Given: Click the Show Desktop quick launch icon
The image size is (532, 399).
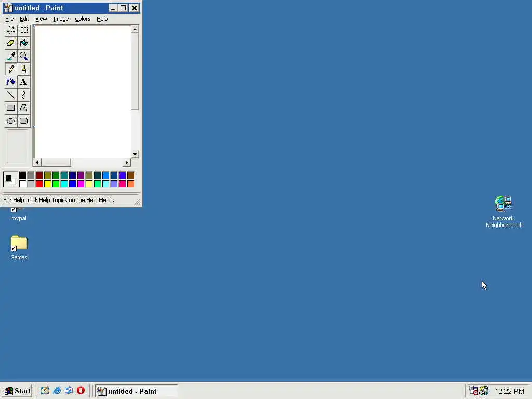Looking at the screenshot, I should point(45,391).
